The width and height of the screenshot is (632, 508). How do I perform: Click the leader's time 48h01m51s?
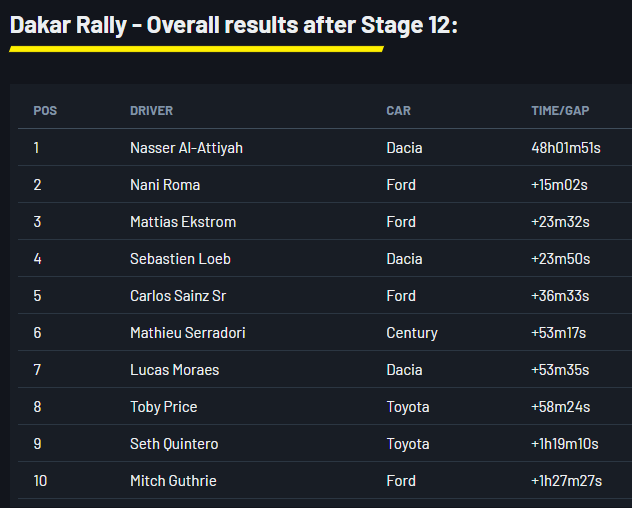coord(566,148)
